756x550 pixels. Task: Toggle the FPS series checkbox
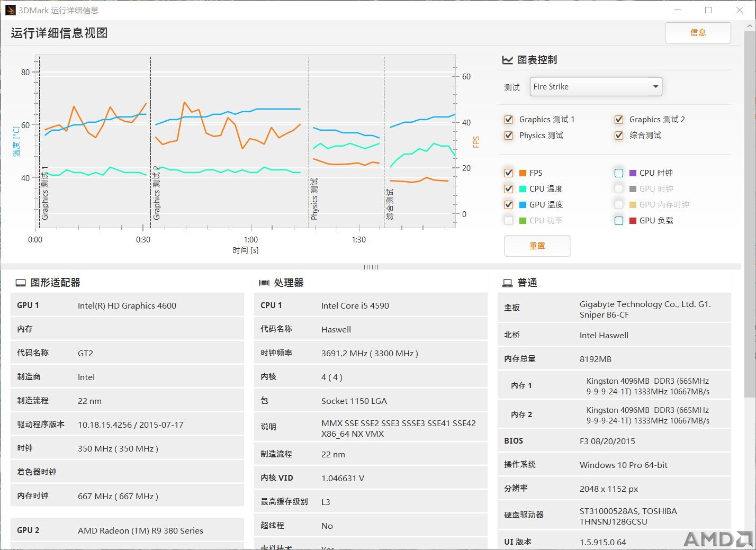[509, 173]
